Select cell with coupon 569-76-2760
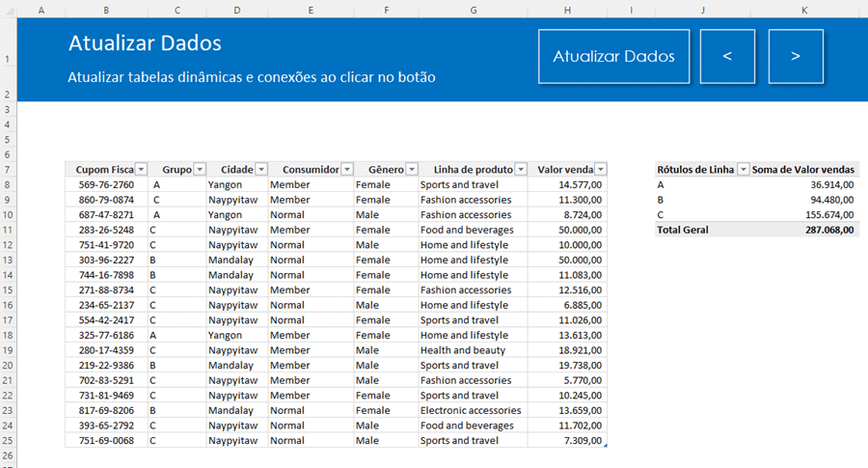868x468 pixels. coord(106,184)
